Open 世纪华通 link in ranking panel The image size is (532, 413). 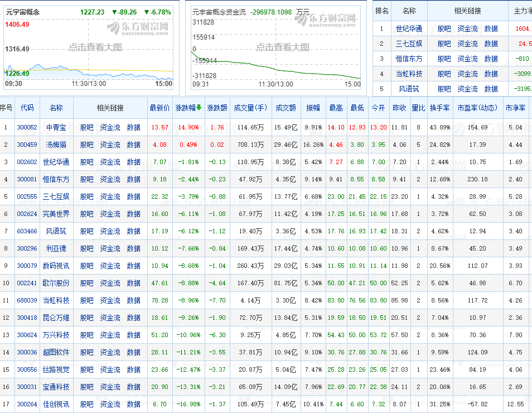tap(409, 28)
